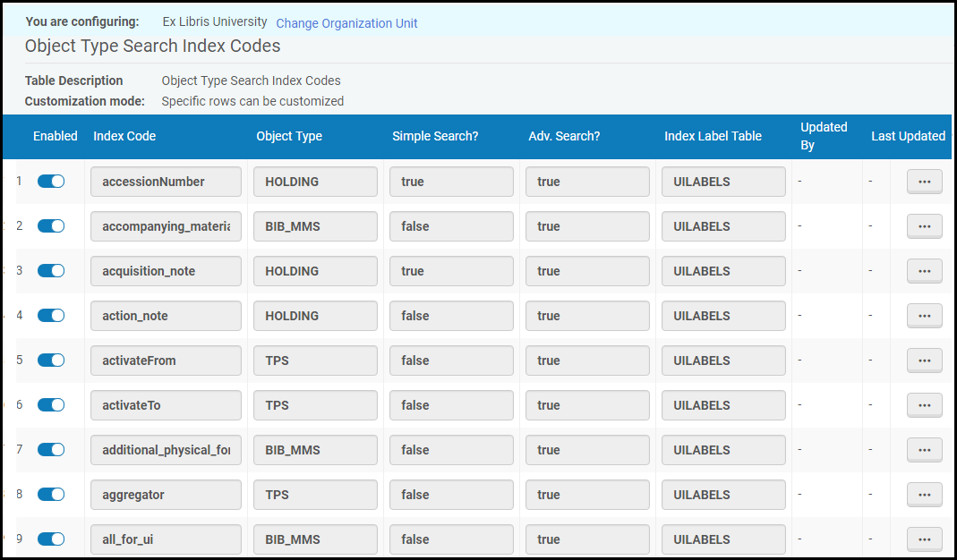Open ellipsis menu for action_note row
The height and width of the screenshot is (560, 957).
point(924,316)
